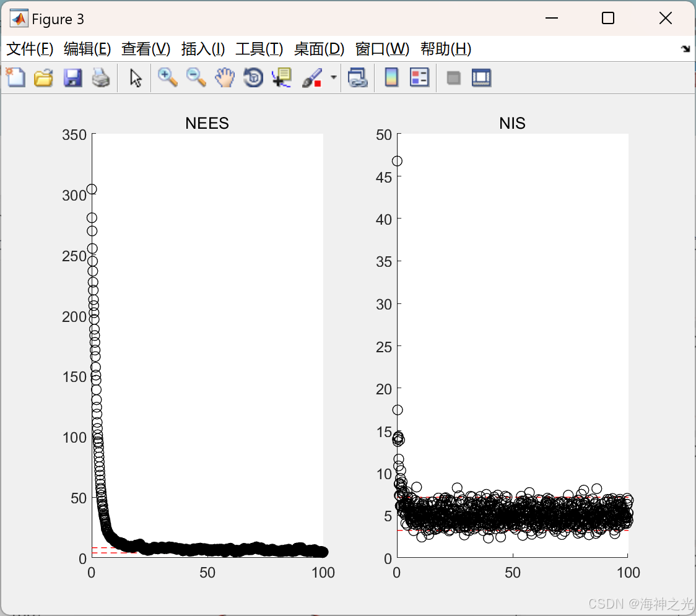
Task: Click the Link Plot icon
Action: point(358,77)
